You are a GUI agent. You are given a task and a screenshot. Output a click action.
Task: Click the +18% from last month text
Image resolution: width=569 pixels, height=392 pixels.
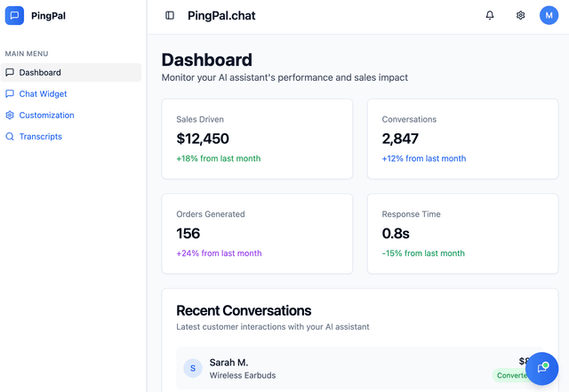[219, 158]
